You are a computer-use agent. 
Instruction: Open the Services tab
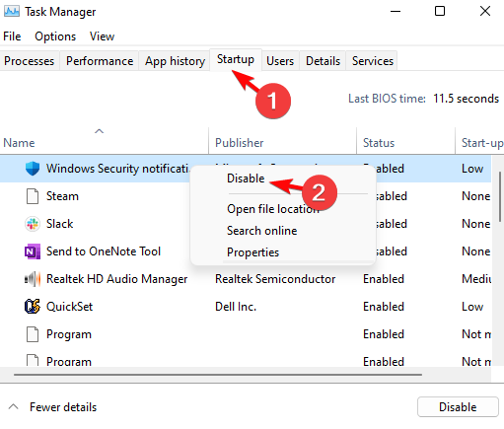(372, 61)
